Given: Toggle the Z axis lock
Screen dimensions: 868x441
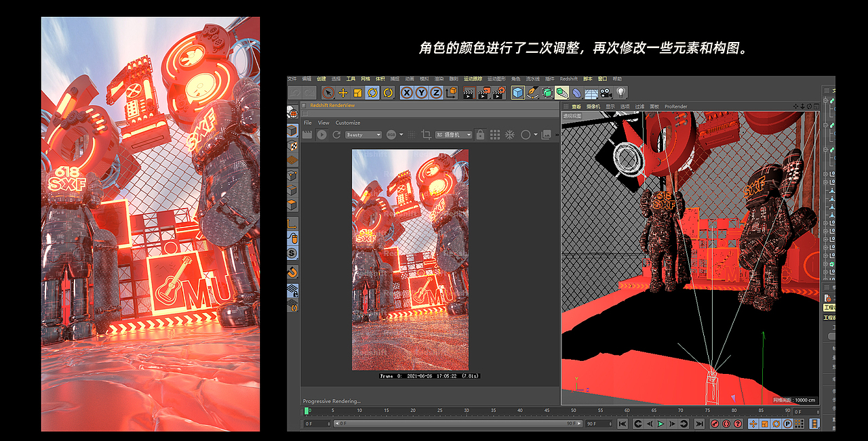Looking at the screenshot, I should 436,93.
